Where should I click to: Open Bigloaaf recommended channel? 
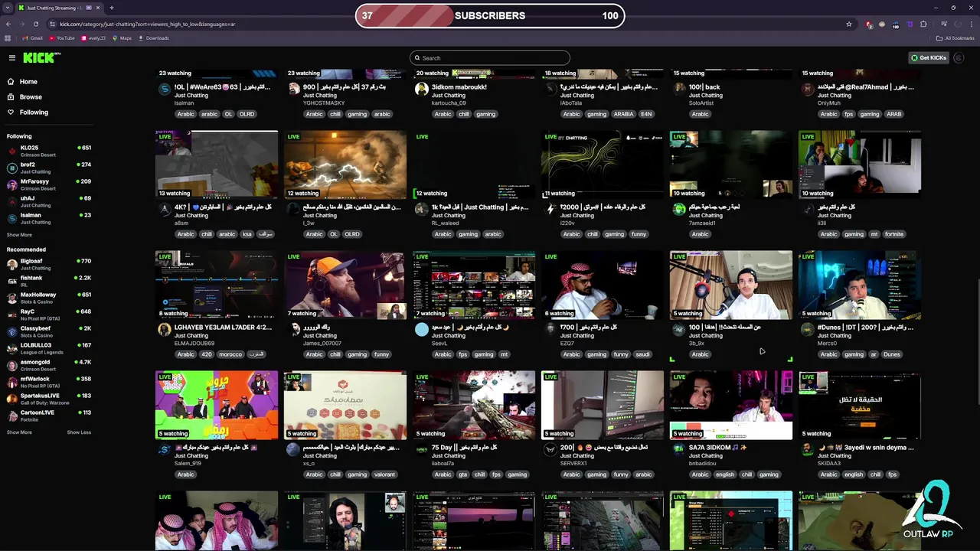point(49,264)
